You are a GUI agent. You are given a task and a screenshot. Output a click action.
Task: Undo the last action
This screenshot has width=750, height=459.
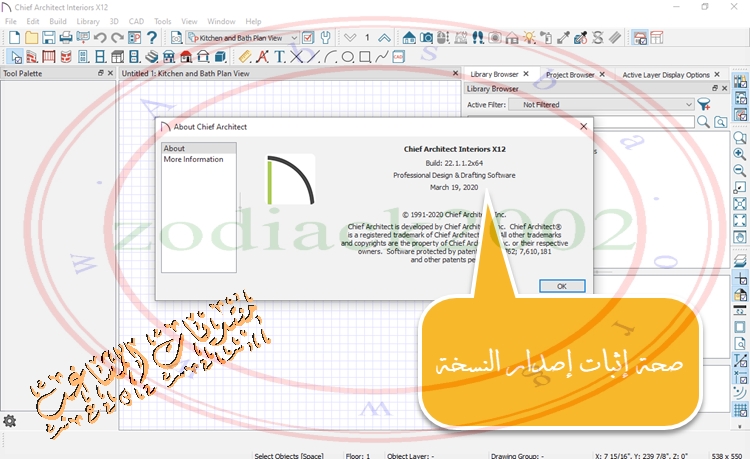coord(100,37)
